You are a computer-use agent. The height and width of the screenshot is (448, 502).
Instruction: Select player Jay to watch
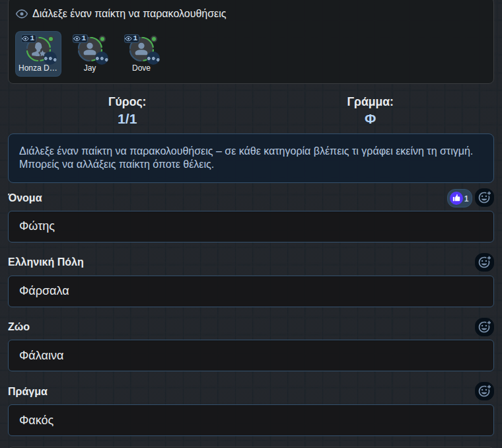pos(90,54)
